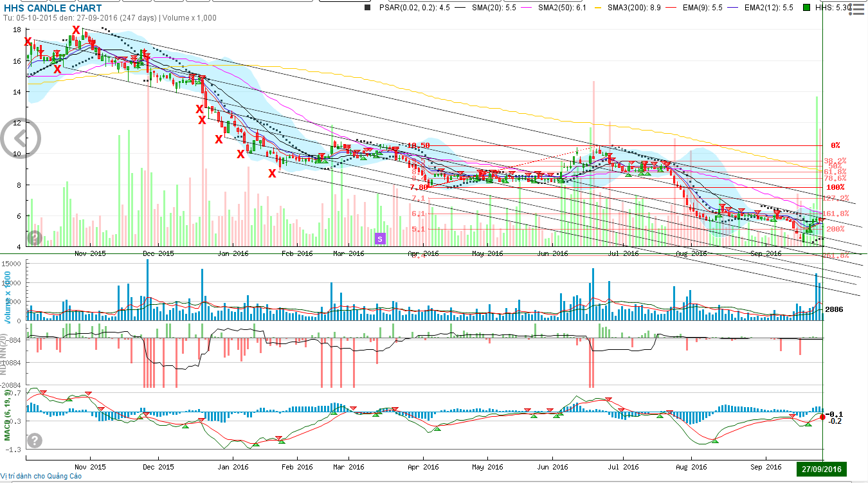Select the 78.6% Fibonacci label
This screenshot has height=483, width=868.
click(x=836, y=178)
